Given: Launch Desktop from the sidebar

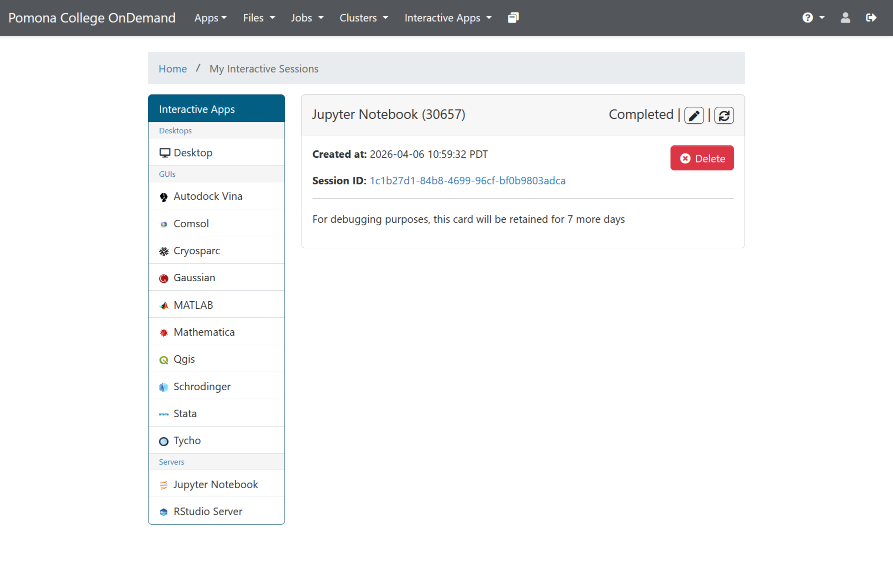Looking at the screenshot, I should click(x=216, y=152).
